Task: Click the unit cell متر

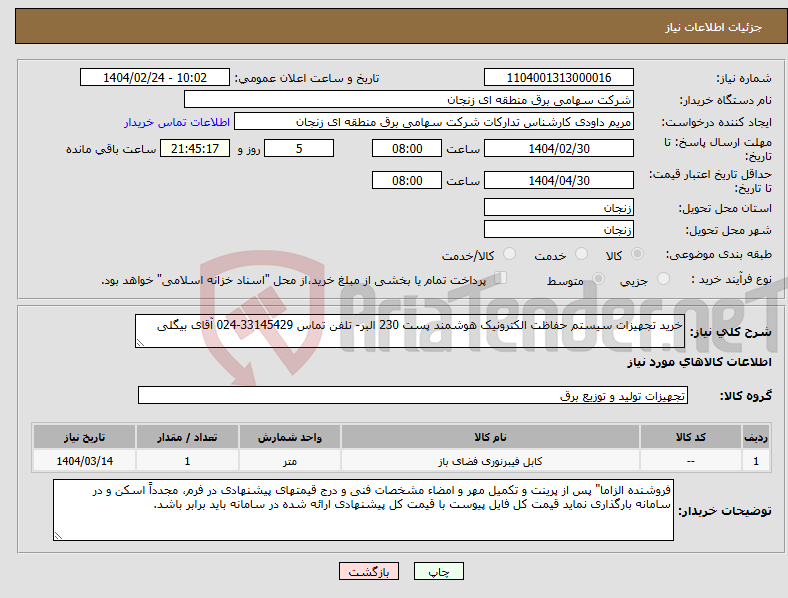Action: coord(290,461)
